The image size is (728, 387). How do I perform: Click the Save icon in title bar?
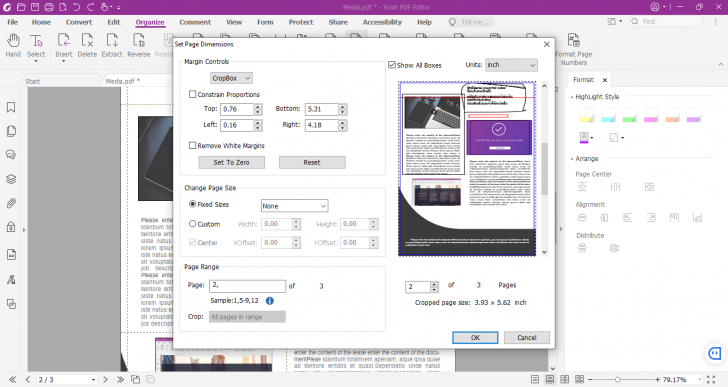pyautogui.click(x=35, y=7)
